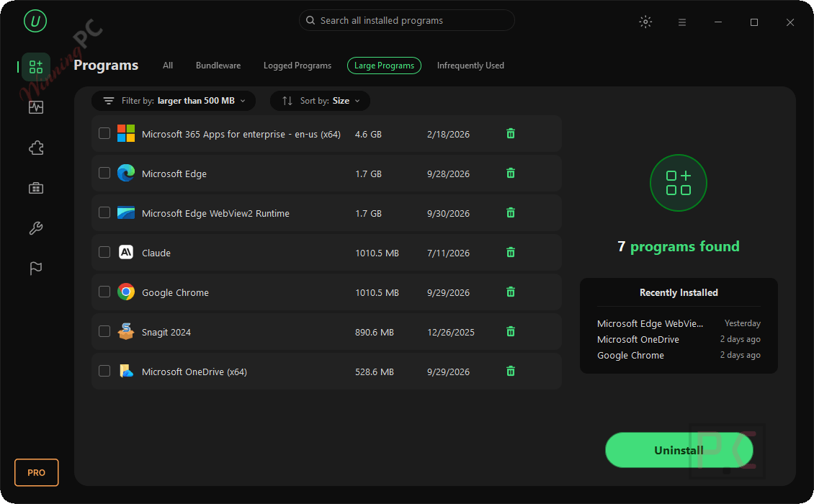Check the Microsoft 365 Apps checkbox
This screenshot has width=814, height=504.
pyautogui.click(x=104, y=133)
